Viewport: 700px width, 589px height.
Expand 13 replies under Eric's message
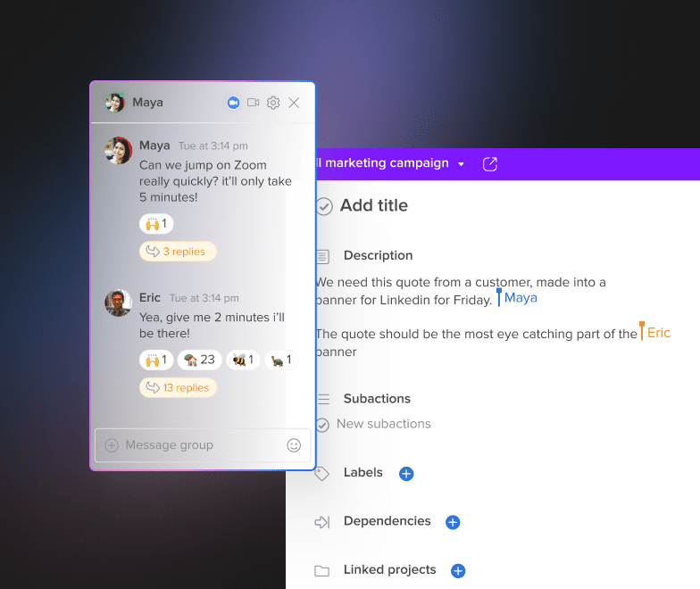(x=178, y=387)
